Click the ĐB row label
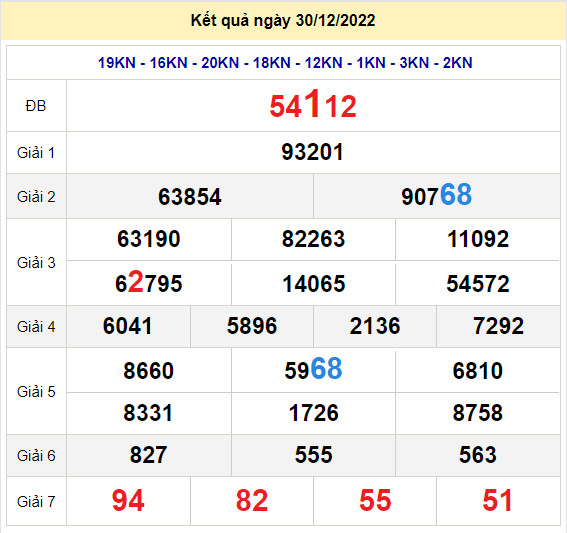 (x=36, y=106)
